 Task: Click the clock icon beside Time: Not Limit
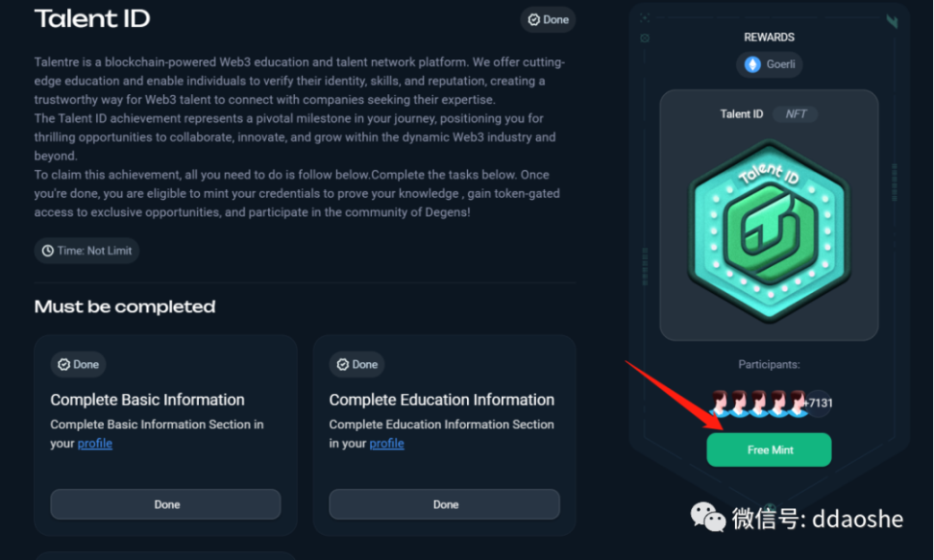[47, 251]
